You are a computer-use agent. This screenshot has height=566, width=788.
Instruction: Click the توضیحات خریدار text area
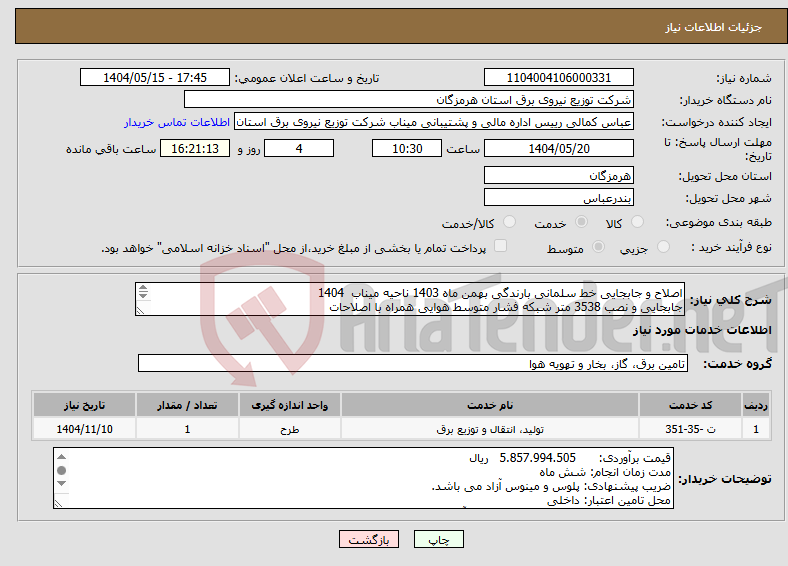[x=363, y=478]
